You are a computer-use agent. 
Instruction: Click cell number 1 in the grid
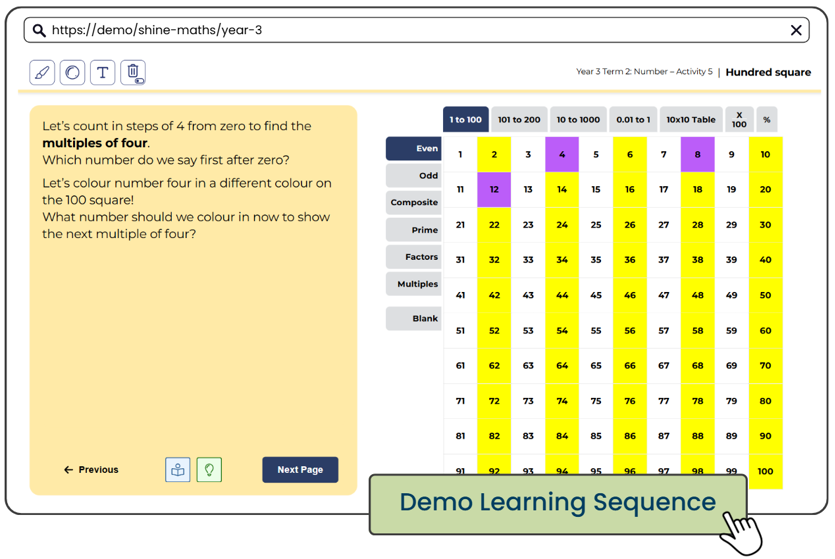click(x=460, y=154)
